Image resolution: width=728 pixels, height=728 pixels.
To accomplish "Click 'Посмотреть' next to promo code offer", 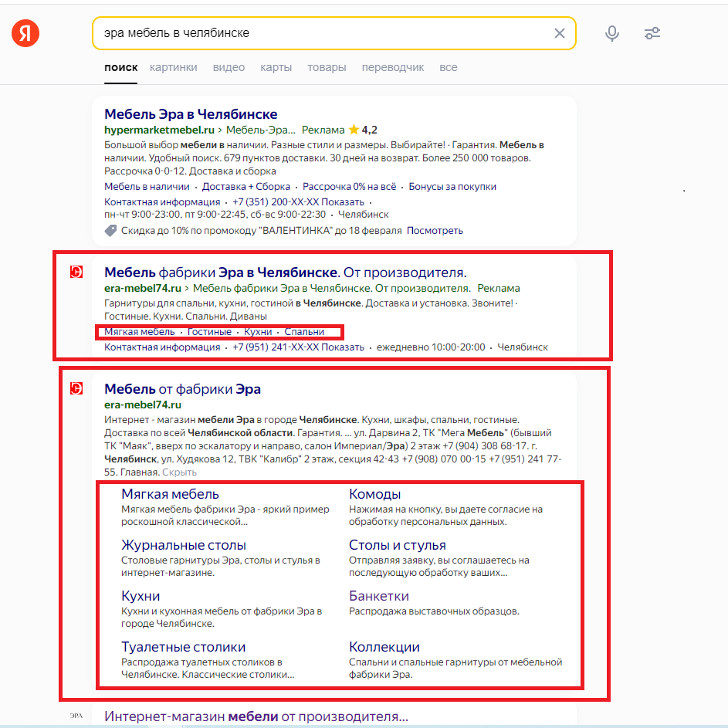I will [x=435, y=230].
